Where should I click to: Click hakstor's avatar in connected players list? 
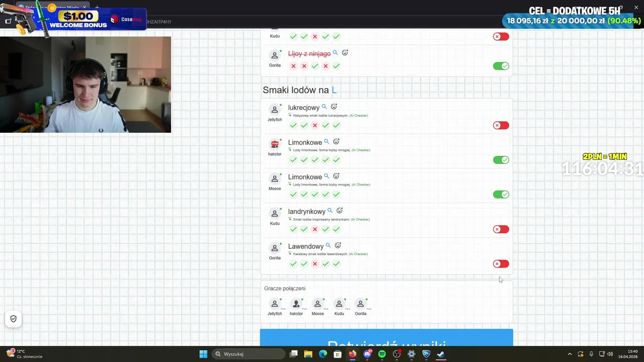click(296, 304)
